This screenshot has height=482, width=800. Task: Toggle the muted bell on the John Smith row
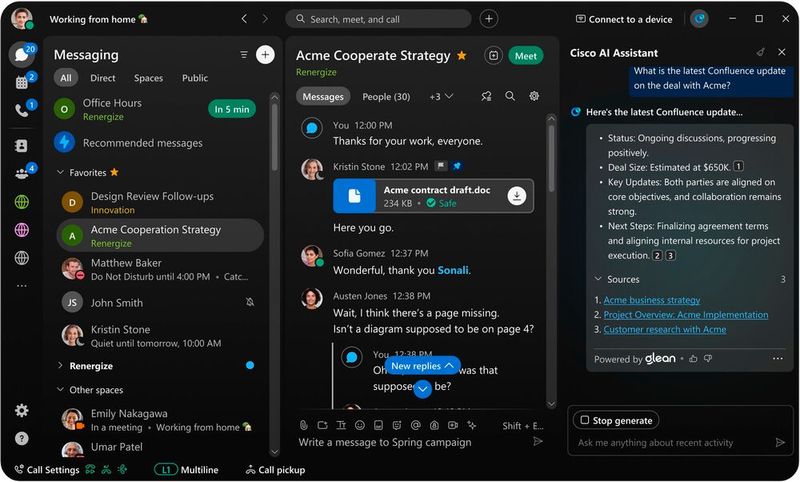click(249, 302)
